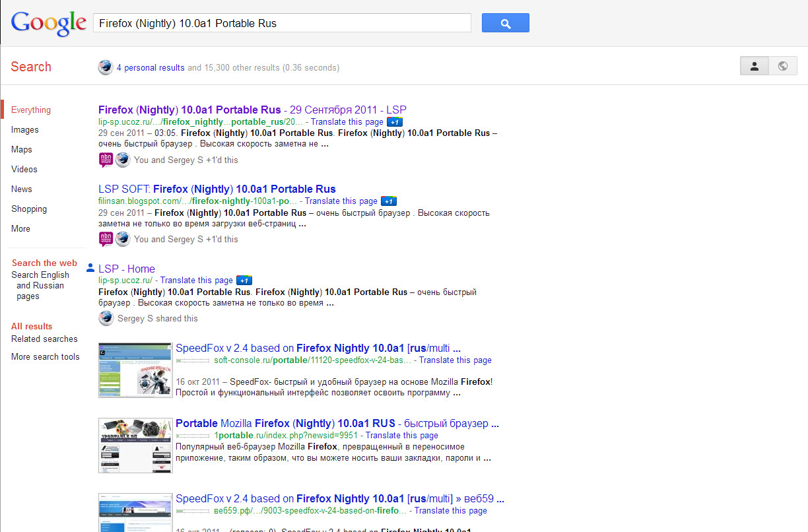Click rating bar beside soft-console.ru URL
The height and width of the screenshot is (532, 808).
point(193,360)
